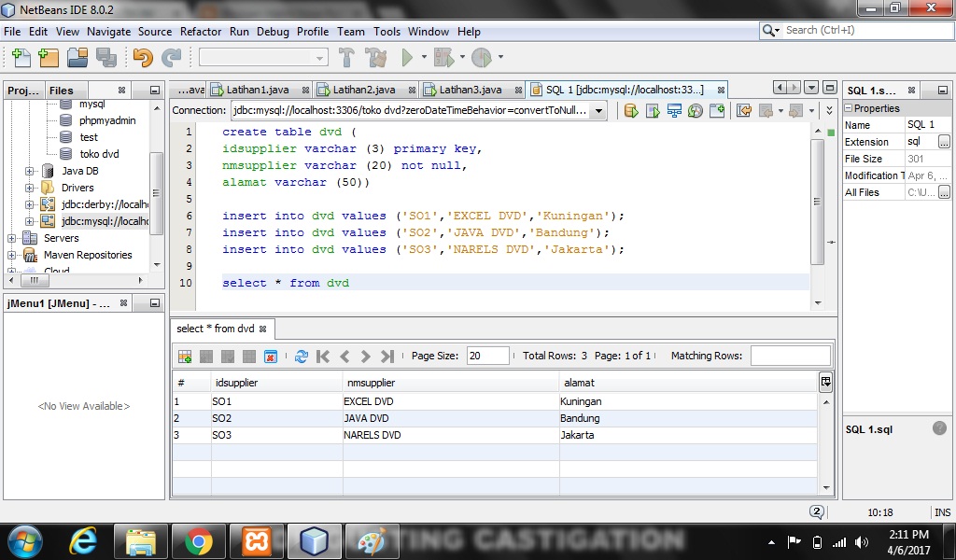The width and height of the screenshot is (956, 560).
Task: Collapse the Properties section
Action: tap(848, 108)
